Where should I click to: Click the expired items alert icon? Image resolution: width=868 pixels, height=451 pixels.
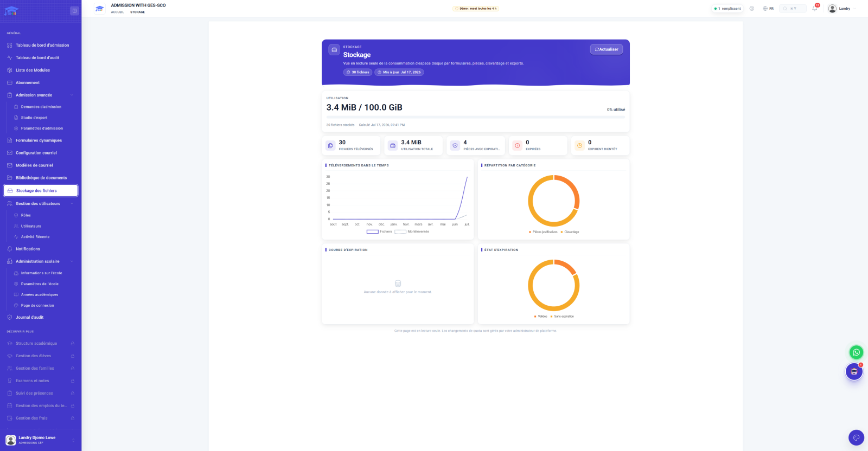[517, 145]
